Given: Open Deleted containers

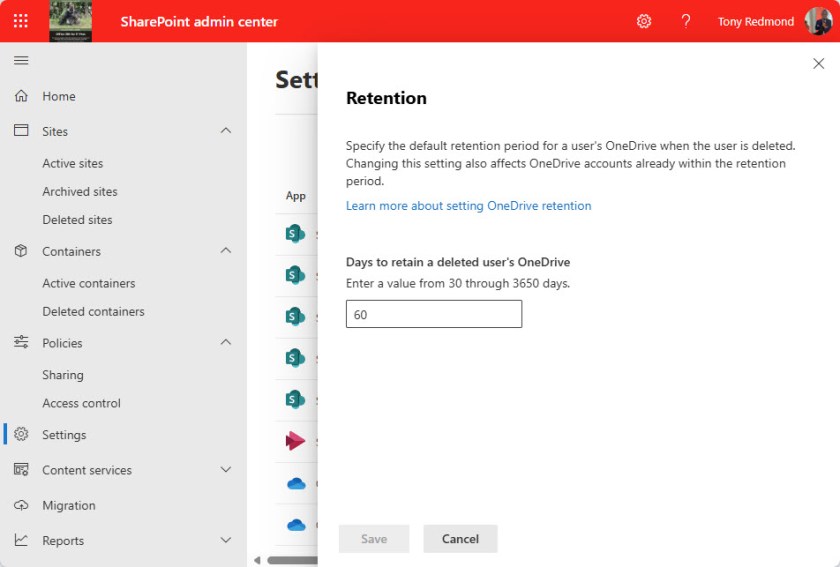Looking at the screenshot, I should (93, 311).
